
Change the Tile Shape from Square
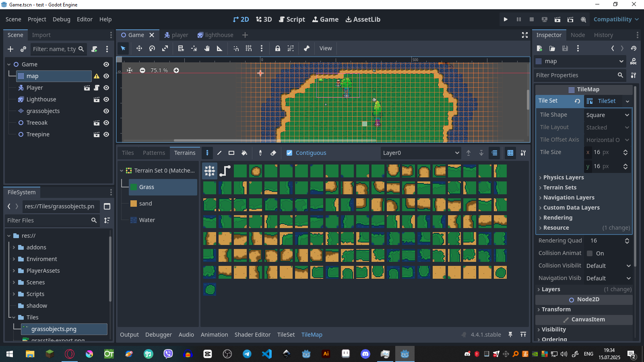coord(607,115)
